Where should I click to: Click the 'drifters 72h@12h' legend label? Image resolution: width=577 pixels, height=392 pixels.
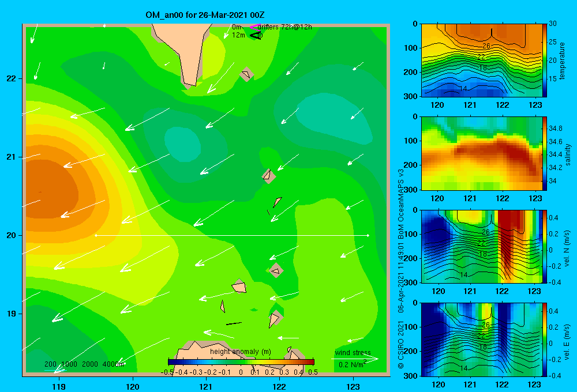[x=285, y=27]
